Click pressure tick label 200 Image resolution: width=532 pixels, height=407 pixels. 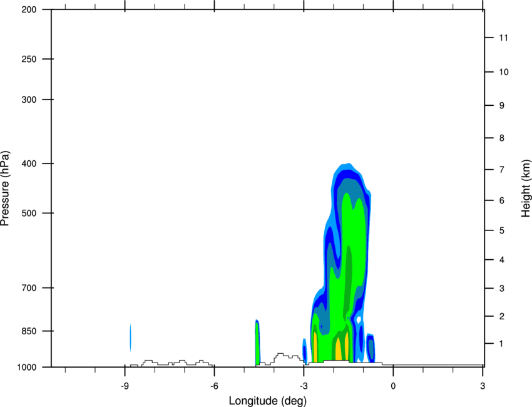coord(29,9)
